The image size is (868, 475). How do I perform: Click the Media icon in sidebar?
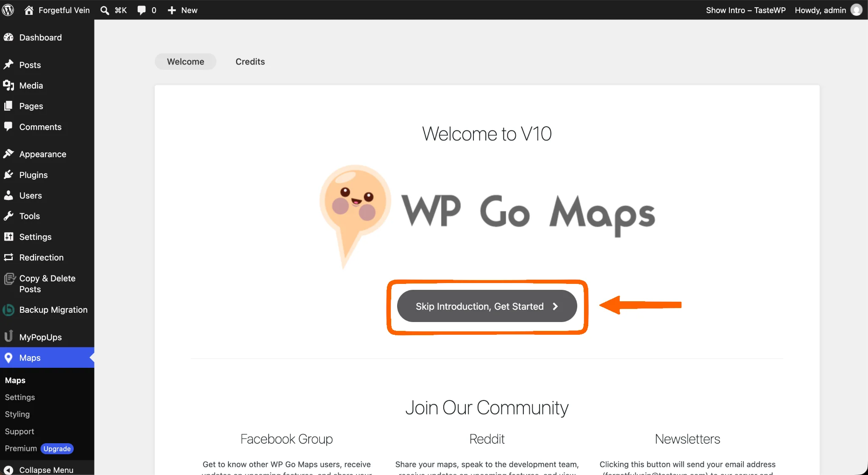coord(8,86)
